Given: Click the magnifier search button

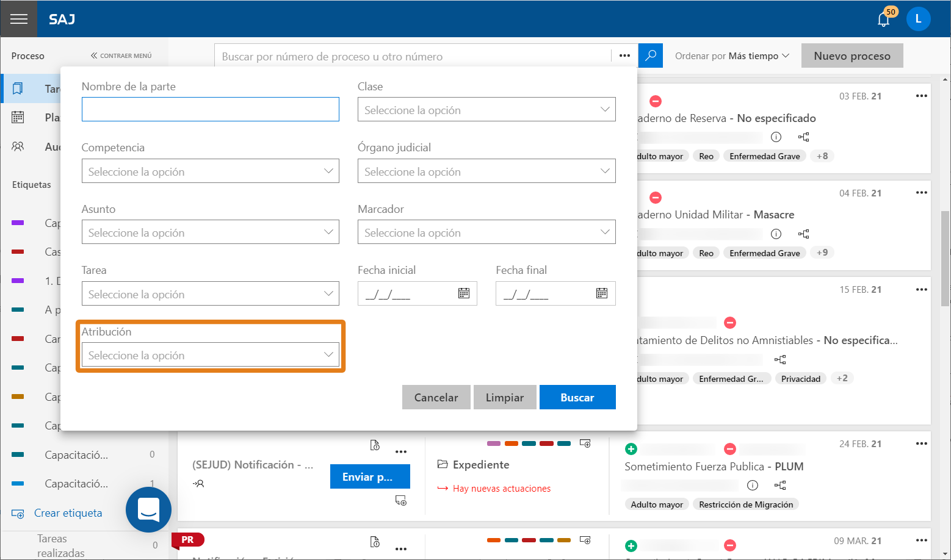Looking at the screenshot, I should pyautogui.click(x=651, y=56).
